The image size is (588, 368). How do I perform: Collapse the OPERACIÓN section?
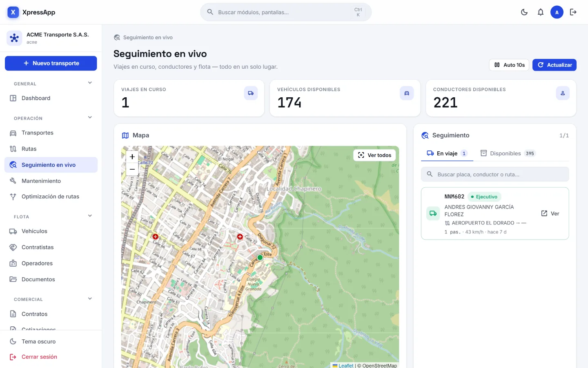pos(90,118)
